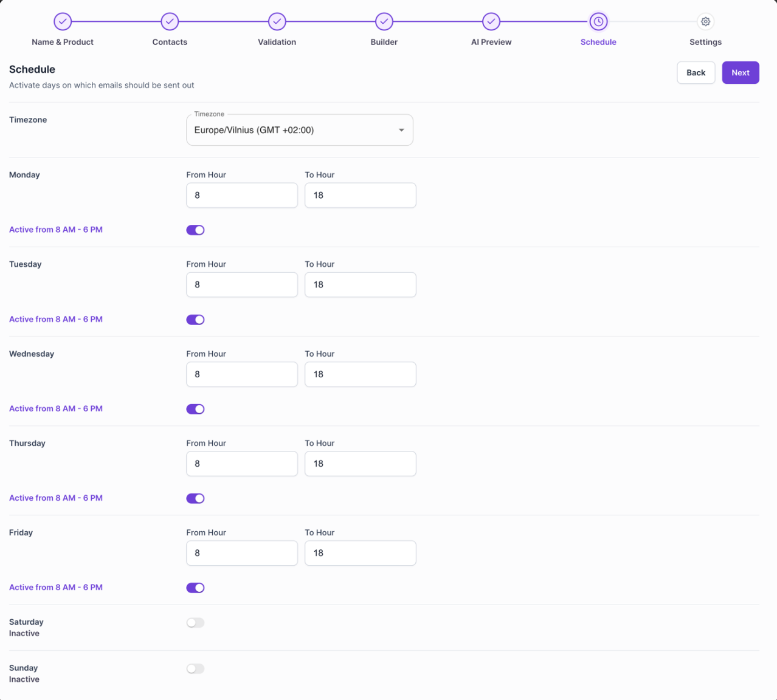The width and height of the screenshot is (777, 700).
Task: Click Tuesday's 'Active from 8 AM - 6 PM' link
Action: click(x=55, y=319)
